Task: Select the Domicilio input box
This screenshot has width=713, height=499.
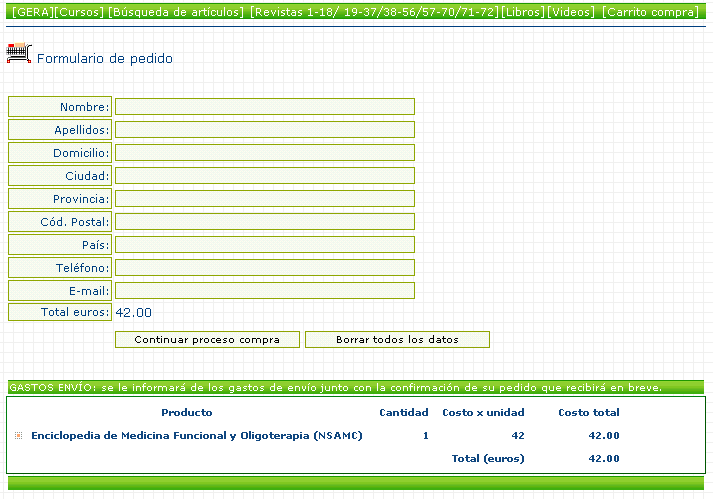Action: coord(265,153)
